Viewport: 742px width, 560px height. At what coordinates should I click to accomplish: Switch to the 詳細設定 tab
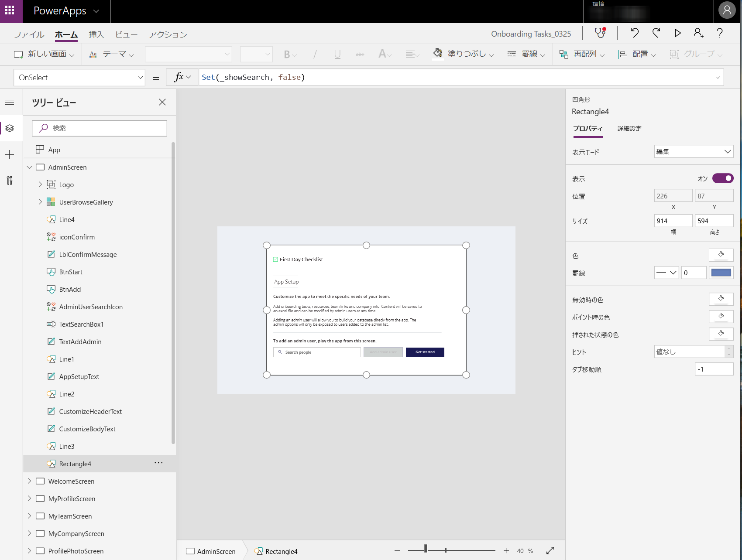(x=629, y=129)
